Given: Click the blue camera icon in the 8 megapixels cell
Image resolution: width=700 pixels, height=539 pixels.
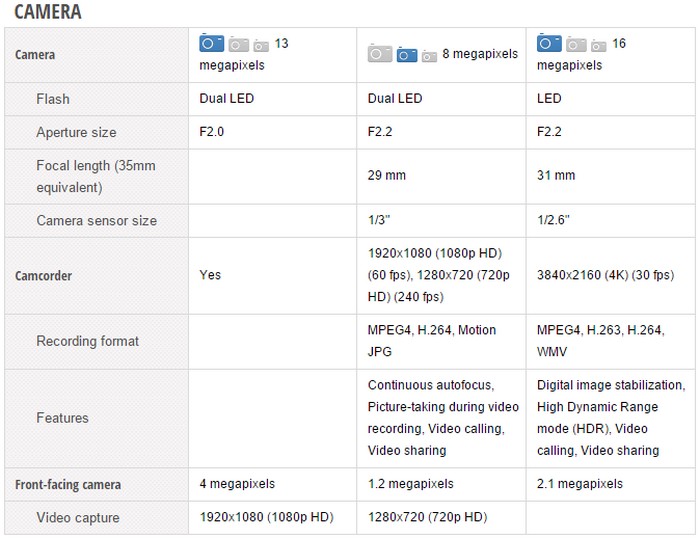Looking at the screenshot, I should coord(407,54).
